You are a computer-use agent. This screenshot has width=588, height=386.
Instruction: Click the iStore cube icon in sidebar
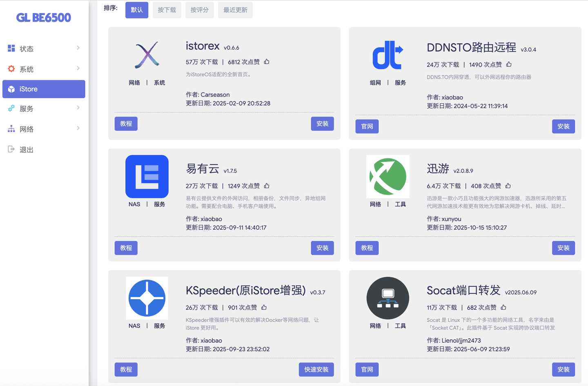[x=11, y=89]
